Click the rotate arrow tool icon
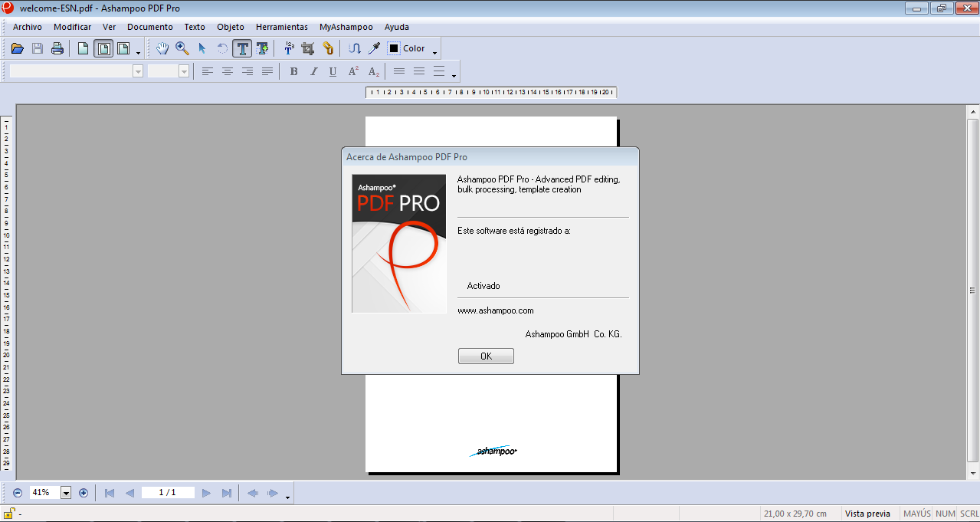 pyautogui.click(x=222, y=48)
